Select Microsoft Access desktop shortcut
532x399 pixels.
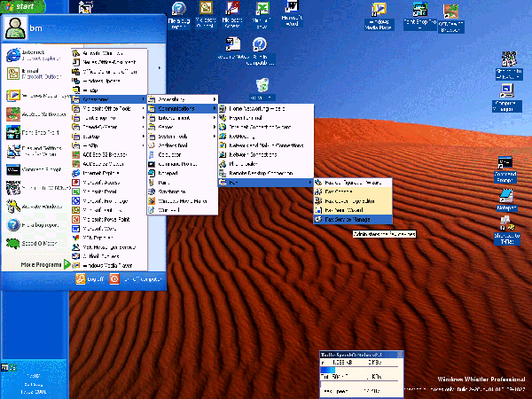tap(232, 15)
